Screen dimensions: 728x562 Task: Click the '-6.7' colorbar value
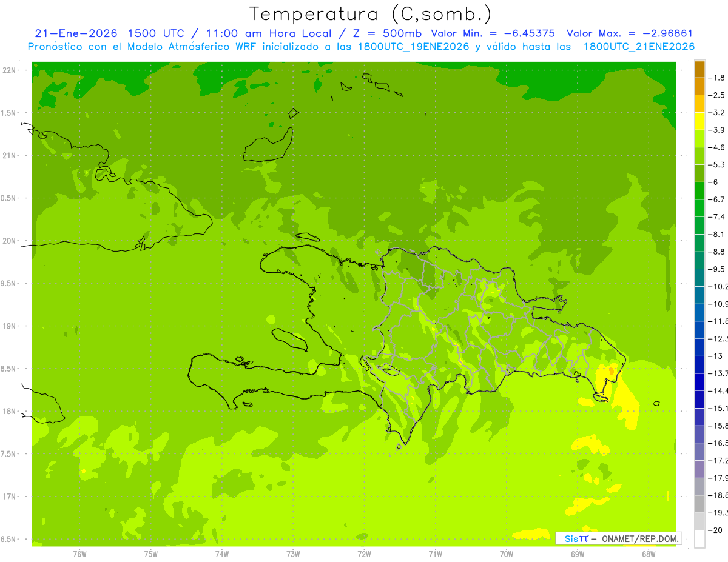[x=718, y=199]
